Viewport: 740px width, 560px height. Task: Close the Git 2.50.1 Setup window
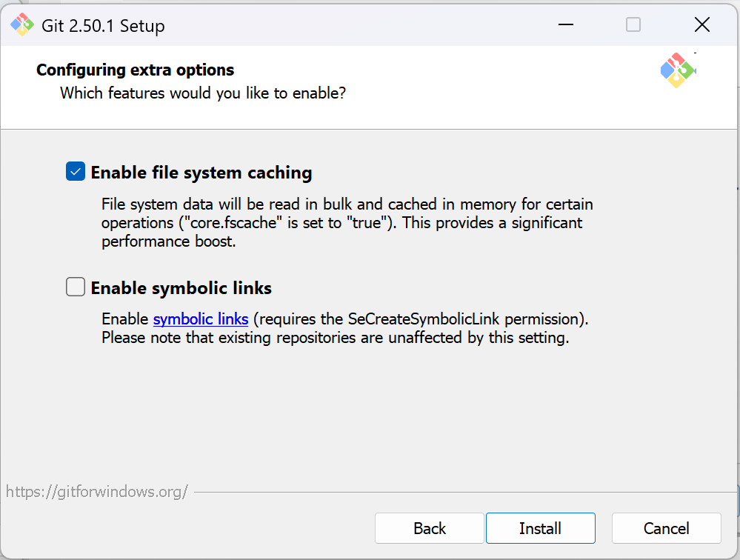(x=702, y=25)
